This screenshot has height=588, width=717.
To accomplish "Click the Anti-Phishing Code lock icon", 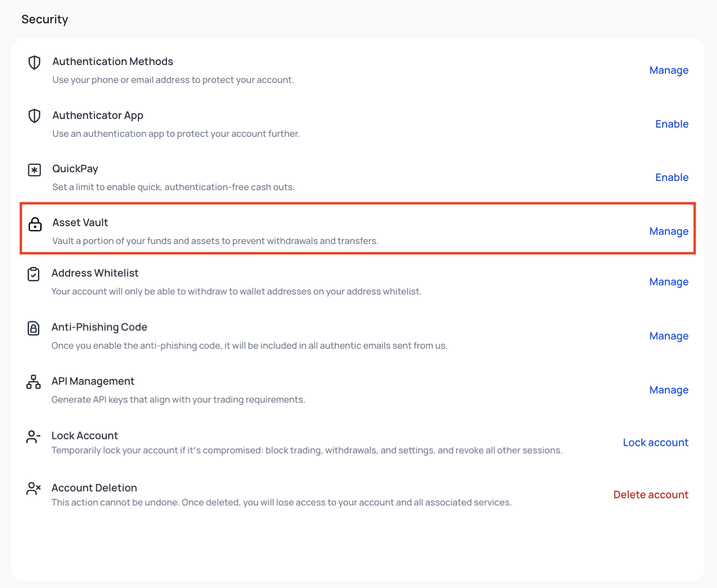I will pyautogui.click(x=33, y=328).
